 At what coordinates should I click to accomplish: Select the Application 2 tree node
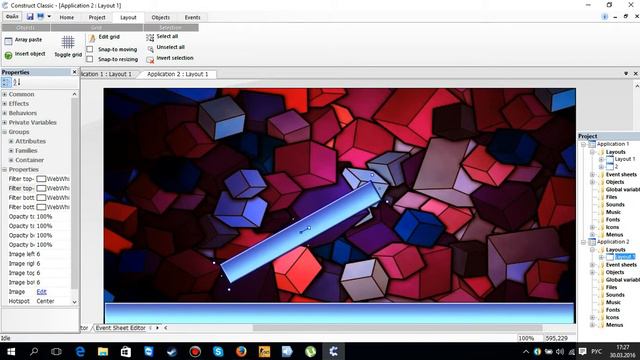tap(613, 242)
